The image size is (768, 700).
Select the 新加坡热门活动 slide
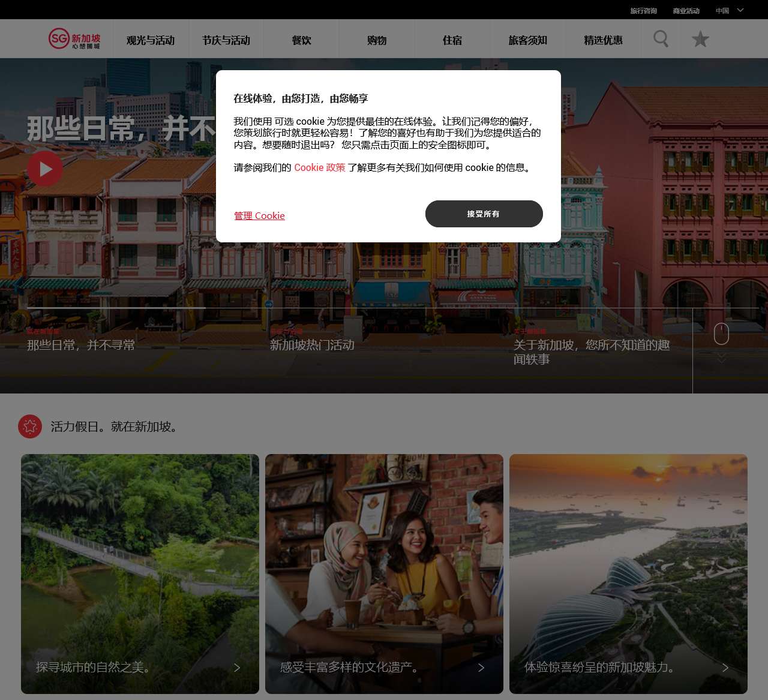312,345
